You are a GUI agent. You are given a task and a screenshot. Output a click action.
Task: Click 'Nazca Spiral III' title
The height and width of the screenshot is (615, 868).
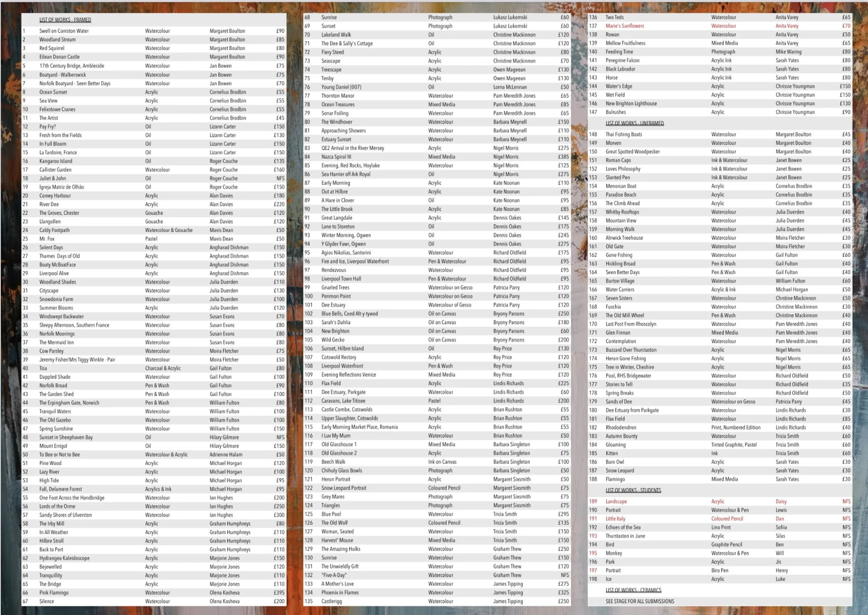(336, 157)
